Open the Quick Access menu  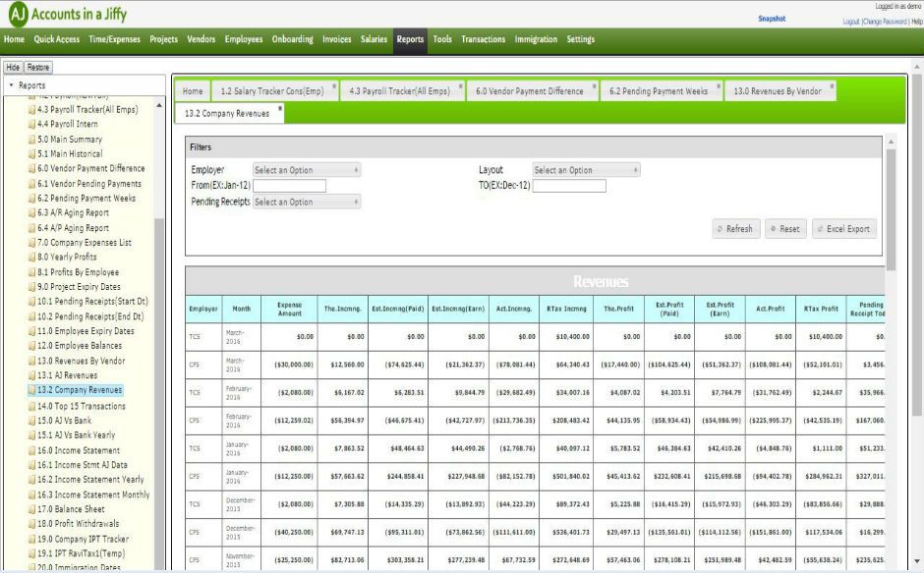click(x=57, y=39)
